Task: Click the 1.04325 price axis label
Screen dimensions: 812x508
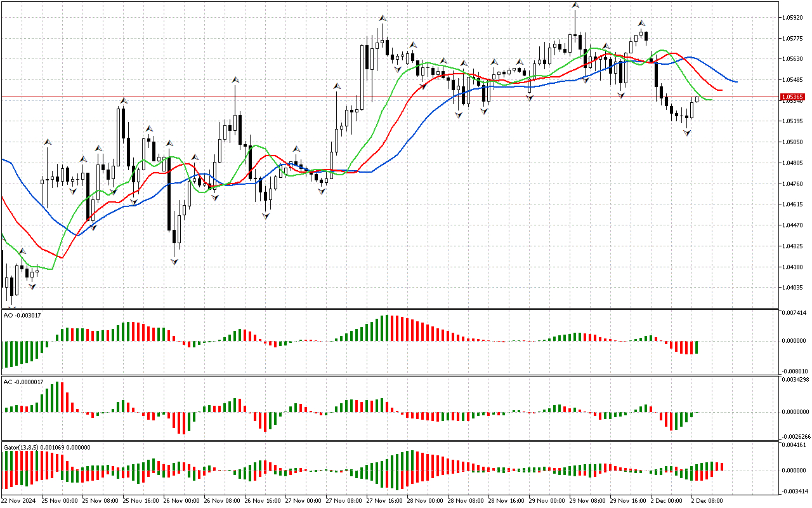Action: 794,246
